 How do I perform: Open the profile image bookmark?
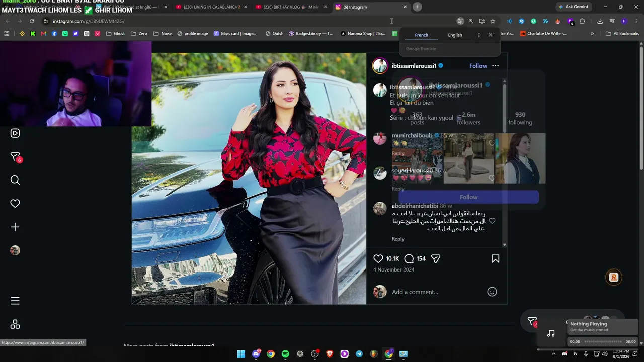coord(192,34)
